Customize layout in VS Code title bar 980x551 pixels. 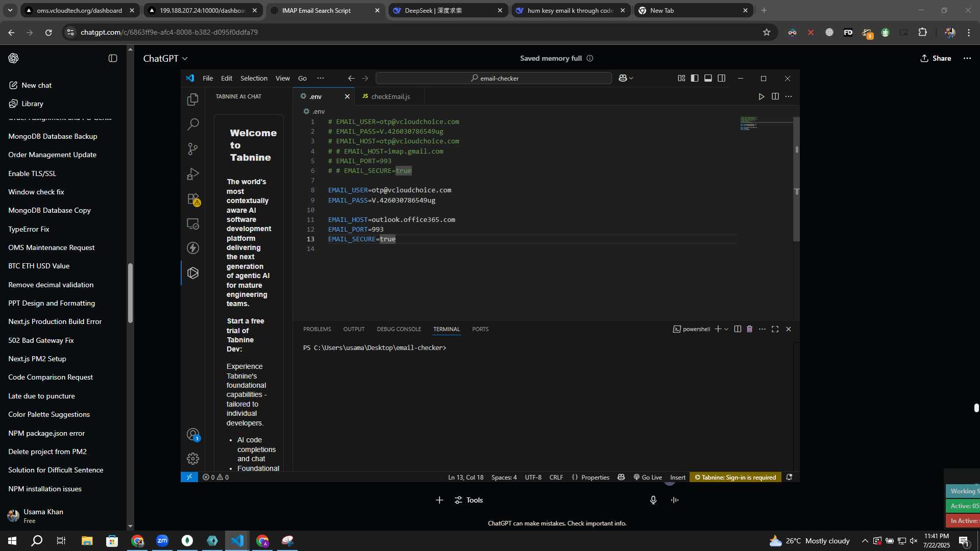pos(681,78)
